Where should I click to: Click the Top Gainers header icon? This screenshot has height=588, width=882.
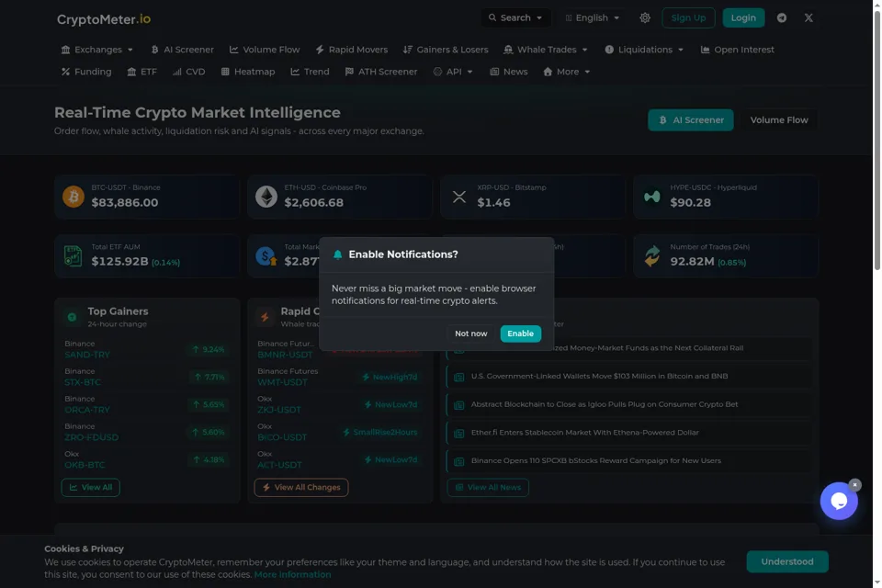click(72, 317)
